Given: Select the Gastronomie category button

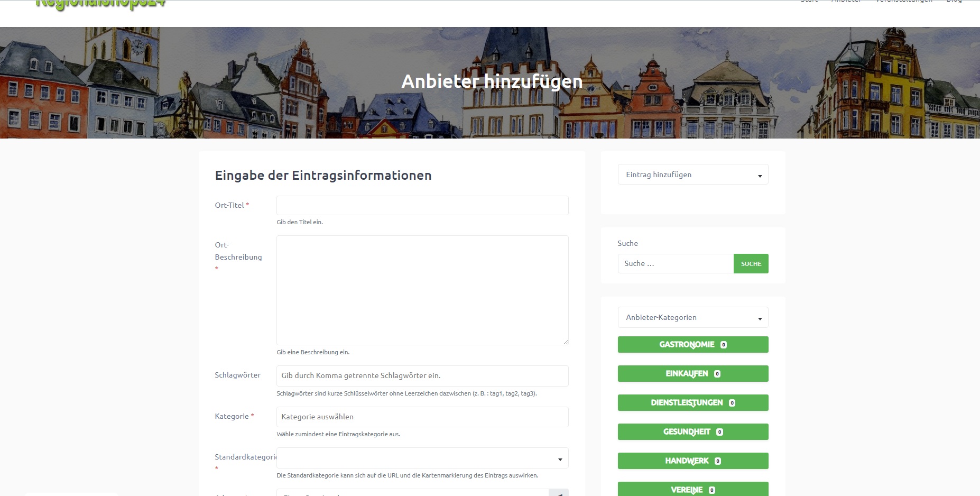Looking at the screenshot, I should coord(686,345).
